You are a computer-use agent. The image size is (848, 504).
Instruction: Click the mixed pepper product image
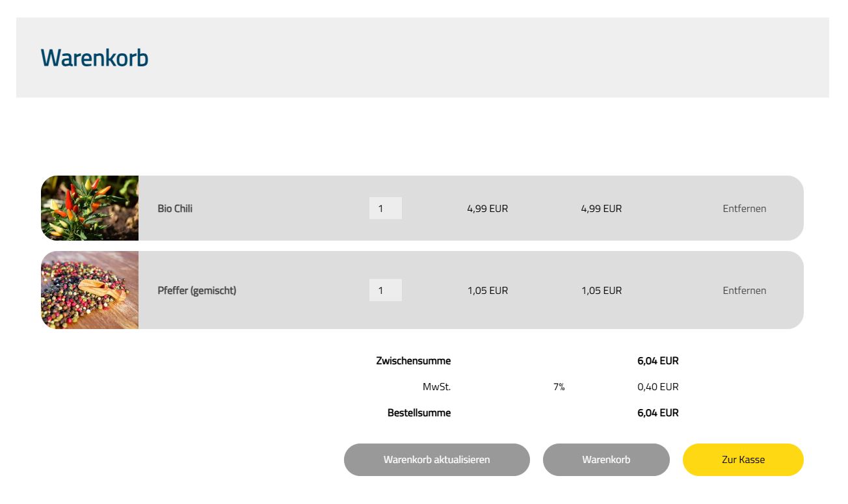pos(90,290)
